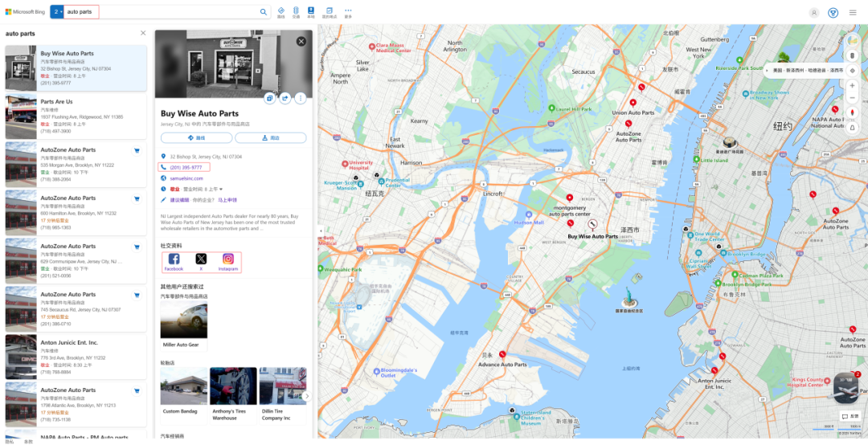Click montgomery auto parts center map pin
Image resolution: width=868 pixels, height=445 pixels.
pos(569,198)
